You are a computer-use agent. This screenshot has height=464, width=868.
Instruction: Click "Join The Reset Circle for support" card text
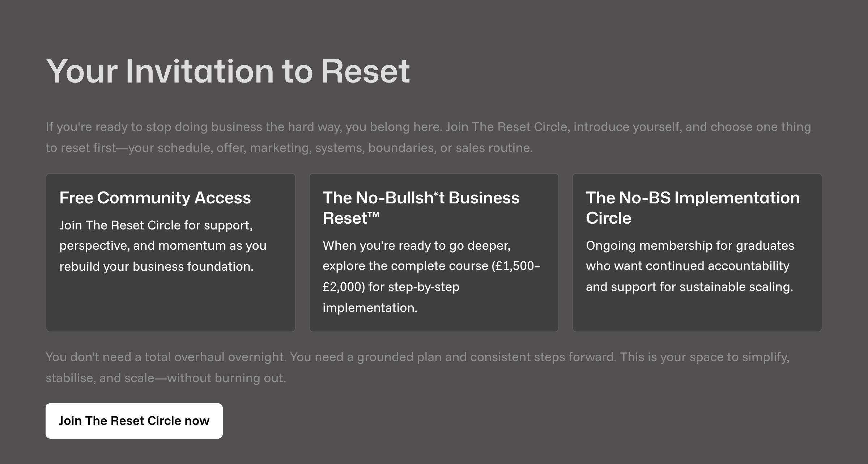click(156, 225)
